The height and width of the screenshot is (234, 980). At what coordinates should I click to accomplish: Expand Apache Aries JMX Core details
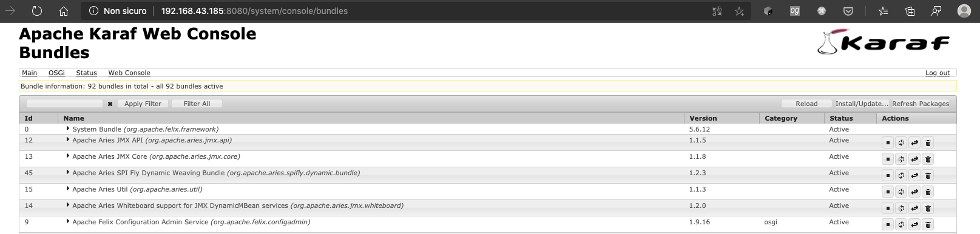pos(67,156)
